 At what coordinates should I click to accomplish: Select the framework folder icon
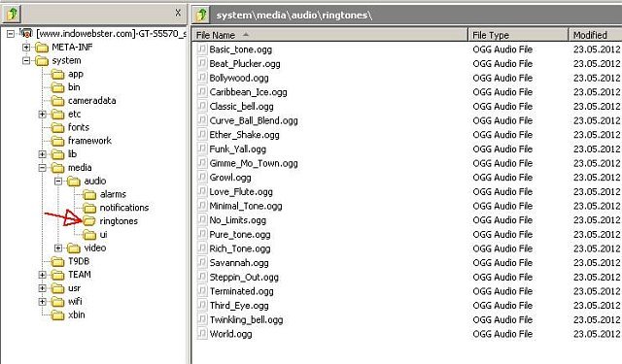click(x=58, y=141)
